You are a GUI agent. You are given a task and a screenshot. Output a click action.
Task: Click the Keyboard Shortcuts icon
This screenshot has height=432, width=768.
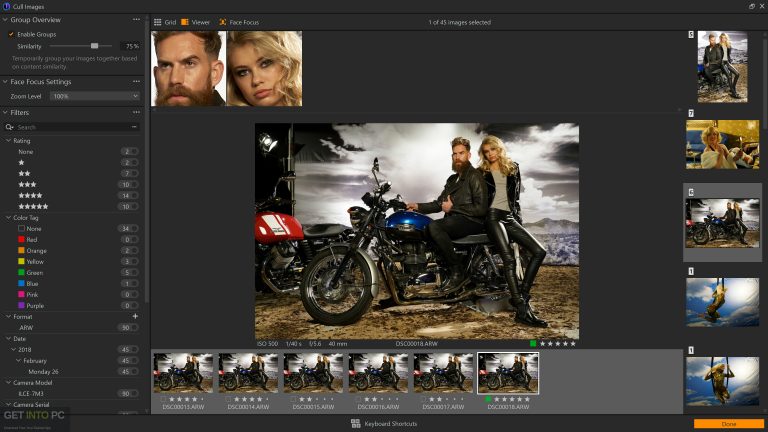coord(355,423)
